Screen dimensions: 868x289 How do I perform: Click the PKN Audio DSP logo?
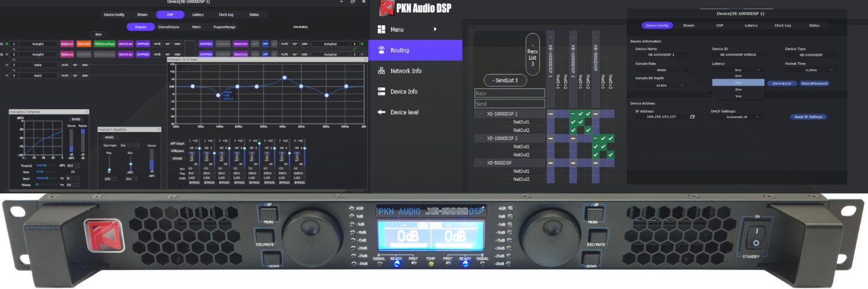point(415,8)
